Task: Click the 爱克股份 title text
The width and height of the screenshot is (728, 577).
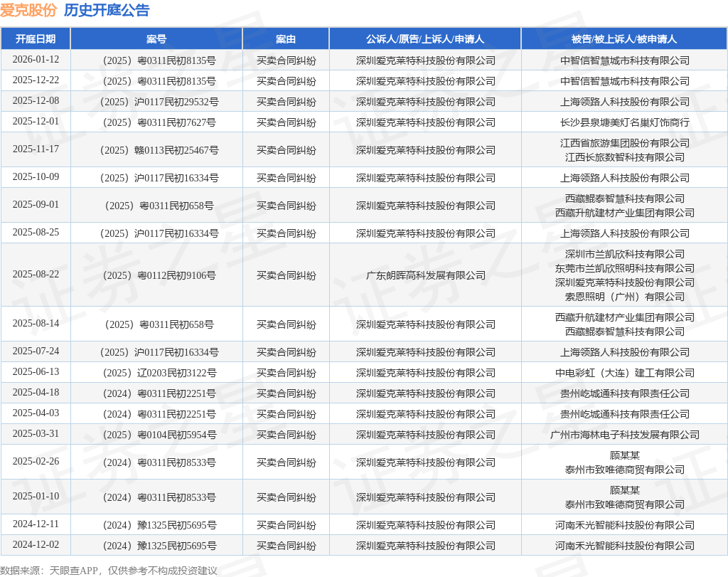Action: tap(28, 10)
